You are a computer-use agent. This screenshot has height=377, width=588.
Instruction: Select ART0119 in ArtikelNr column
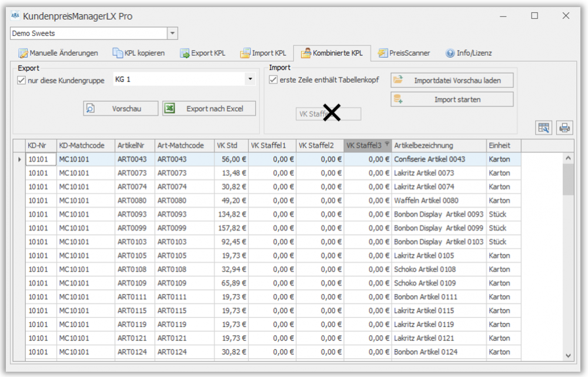click(135, 325)
